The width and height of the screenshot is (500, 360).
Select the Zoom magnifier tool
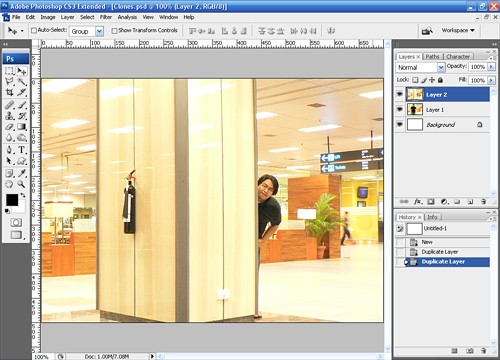point(22,184)
